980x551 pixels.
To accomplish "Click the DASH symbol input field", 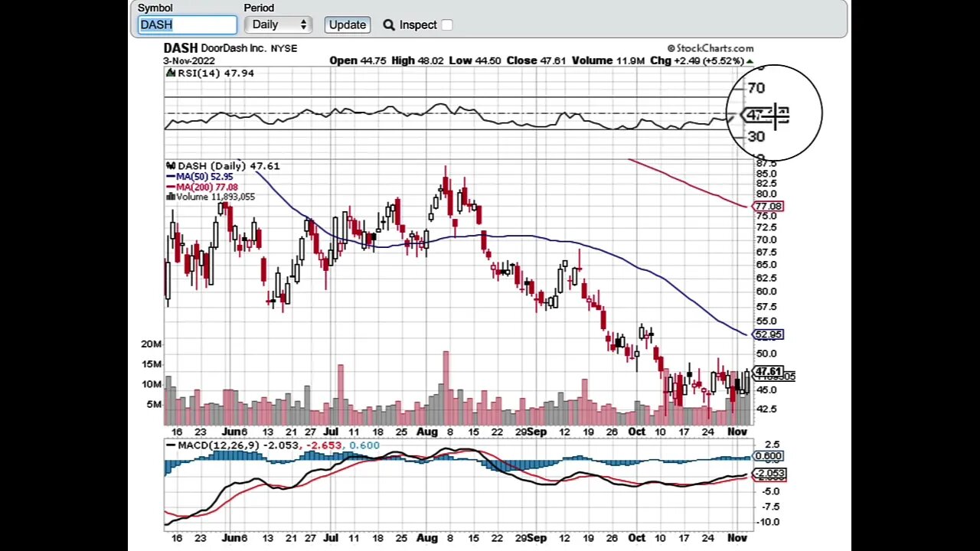I will pos(187,24).
